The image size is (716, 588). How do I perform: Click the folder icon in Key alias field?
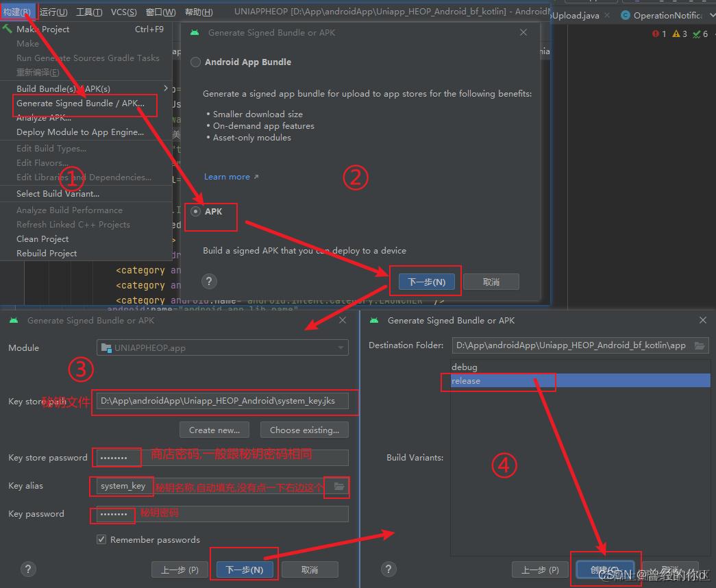pos(339,486)
